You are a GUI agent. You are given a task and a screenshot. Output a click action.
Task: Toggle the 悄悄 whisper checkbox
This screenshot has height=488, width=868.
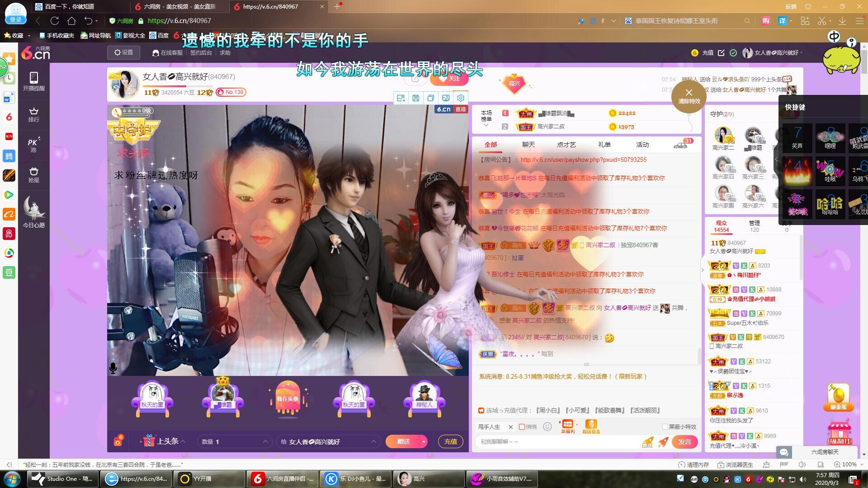tap(522, 427)
